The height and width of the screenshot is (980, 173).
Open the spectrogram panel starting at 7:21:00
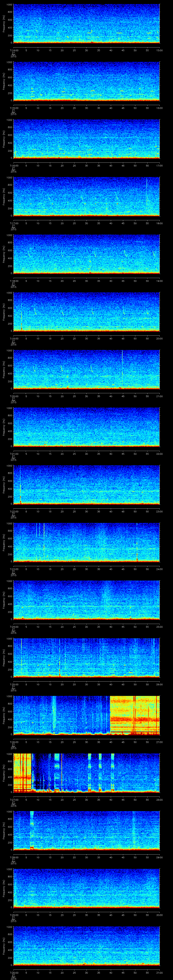tap(86, 427)
